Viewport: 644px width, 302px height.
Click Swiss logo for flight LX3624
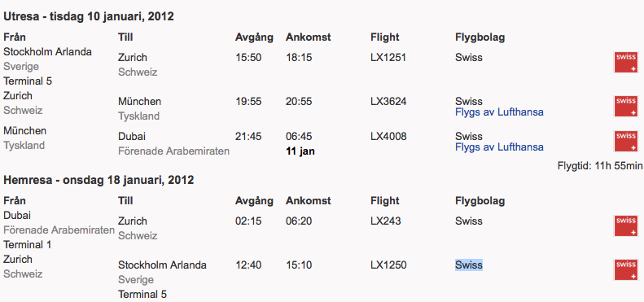coord(626,106)
